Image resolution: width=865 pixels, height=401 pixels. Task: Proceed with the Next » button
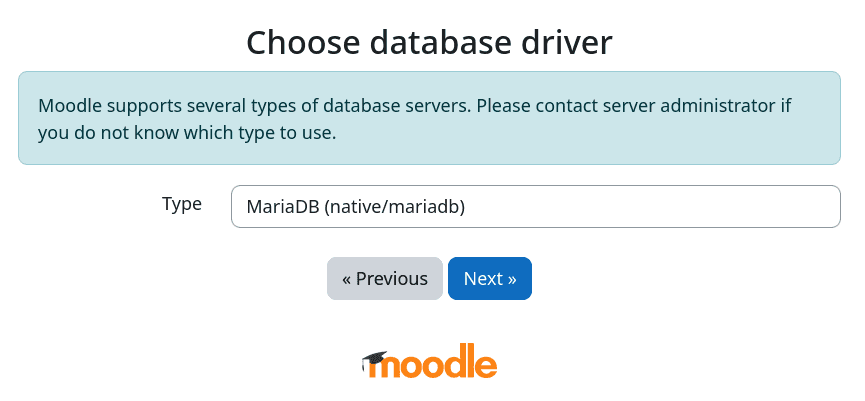tap(490, 279)
